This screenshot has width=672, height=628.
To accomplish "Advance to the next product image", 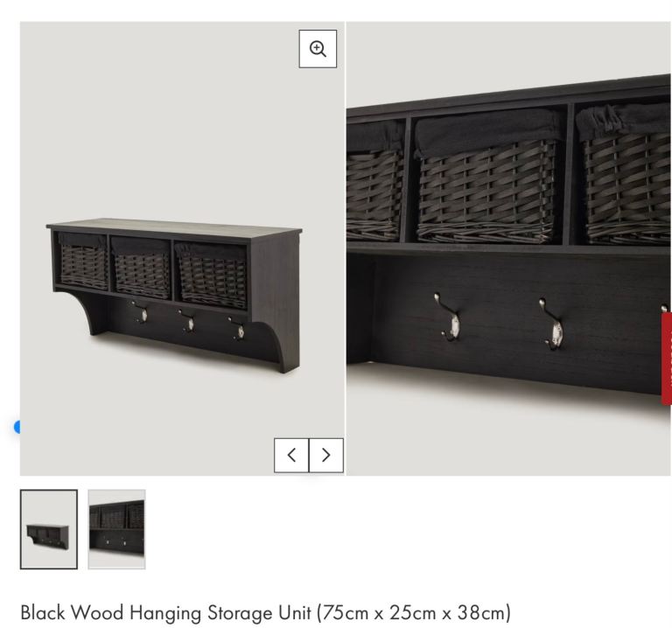I will pyautogui.click(x=326, y=455).
